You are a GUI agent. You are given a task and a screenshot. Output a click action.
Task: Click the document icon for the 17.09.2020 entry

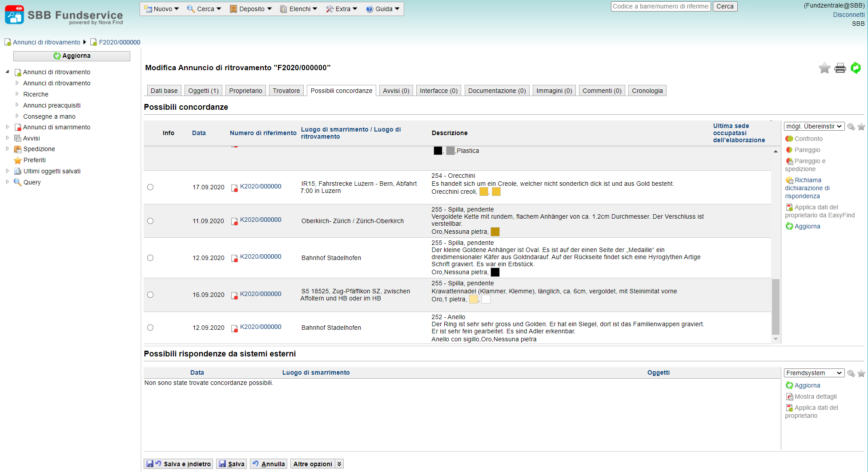[234, 188]
